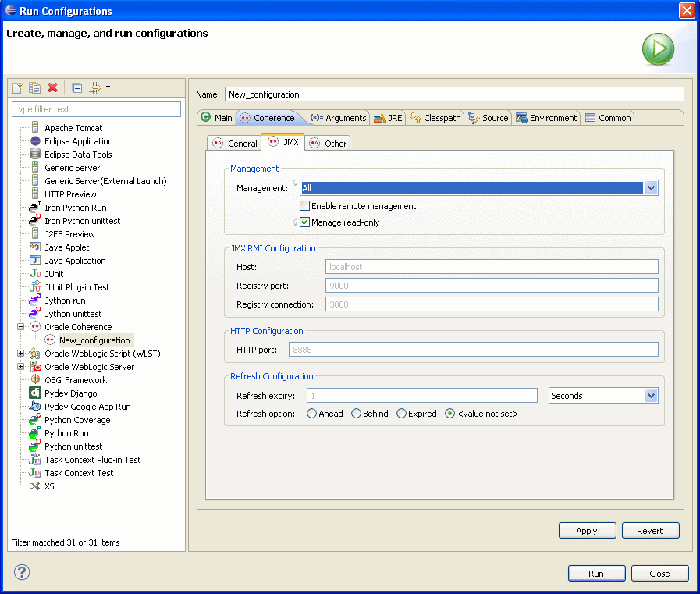Open the General sub-tab
Image resolution: width=700 pixels, height=594 pixels.
(x=235, y=144)
